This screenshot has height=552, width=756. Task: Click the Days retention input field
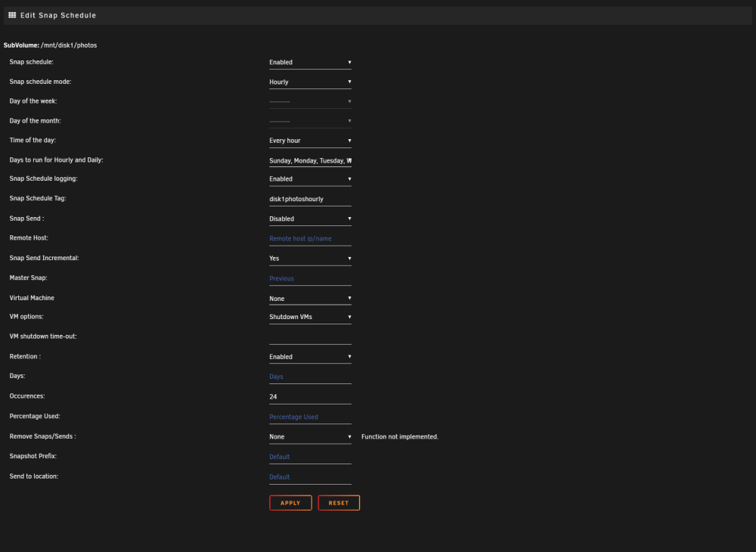coord(310,377)
